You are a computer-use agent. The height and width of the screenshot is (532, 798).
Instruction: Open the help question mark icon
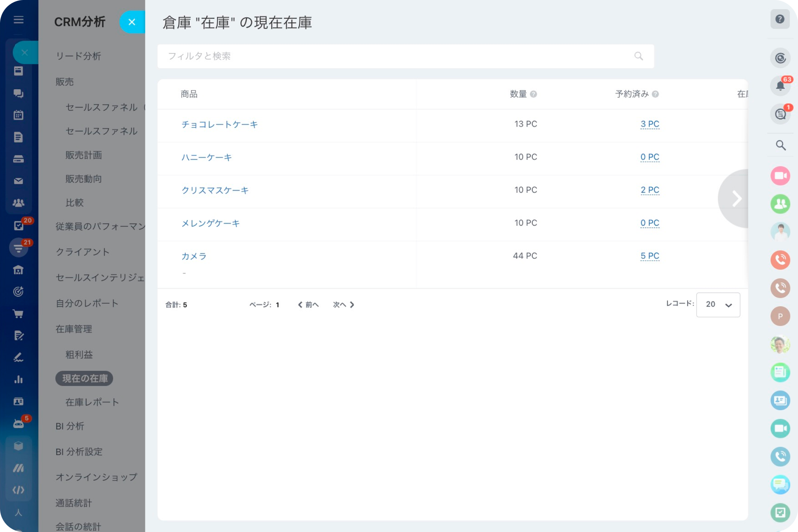(x=780, y=19)
